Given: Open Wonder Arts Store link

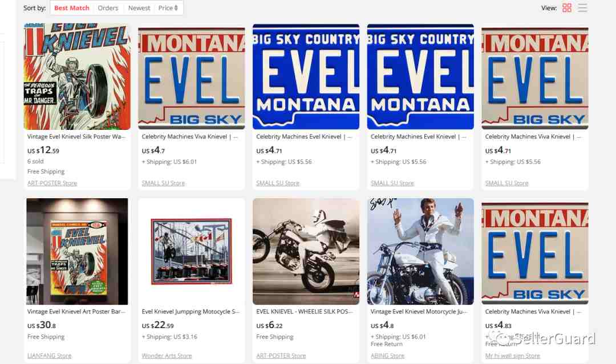Looking at the screenshot, I should 167,356.
